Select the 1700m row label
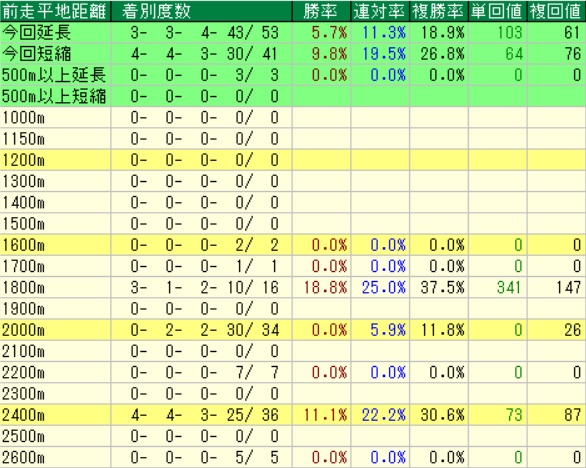586x468 pixels. (24, 266)
